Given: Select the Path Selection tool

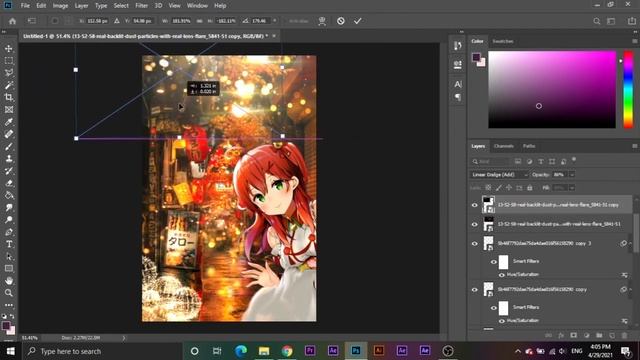Looking at the screenshot, I should [x=9, y=257].
